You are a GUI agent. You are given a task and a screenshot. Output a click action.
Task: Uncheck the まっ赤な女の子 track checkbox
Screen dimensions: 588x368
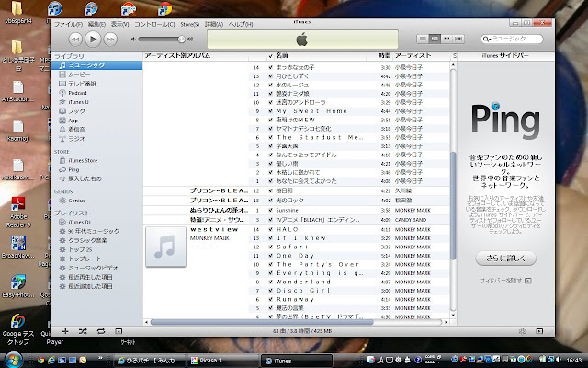[x=270, y=67]
